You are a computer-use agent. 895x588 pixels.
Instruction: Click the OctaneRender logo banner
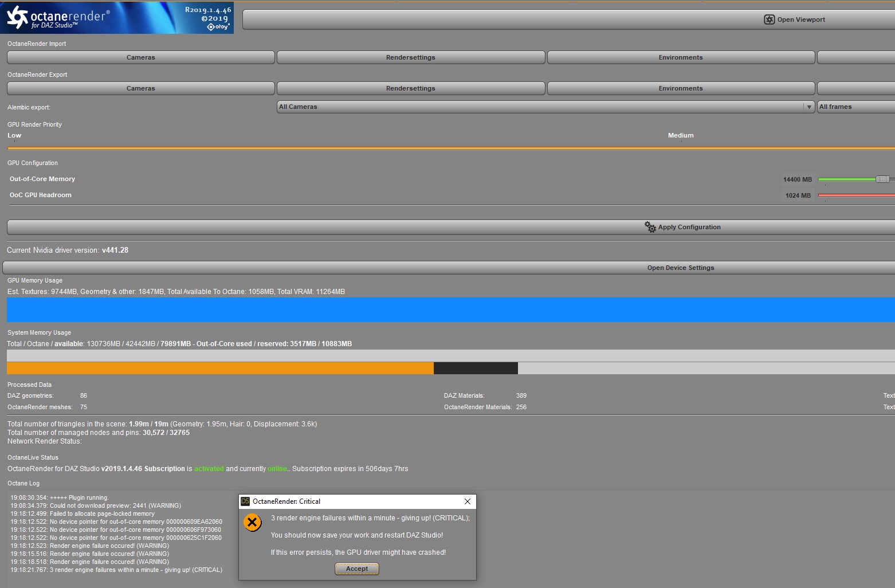tap(117, 17)
